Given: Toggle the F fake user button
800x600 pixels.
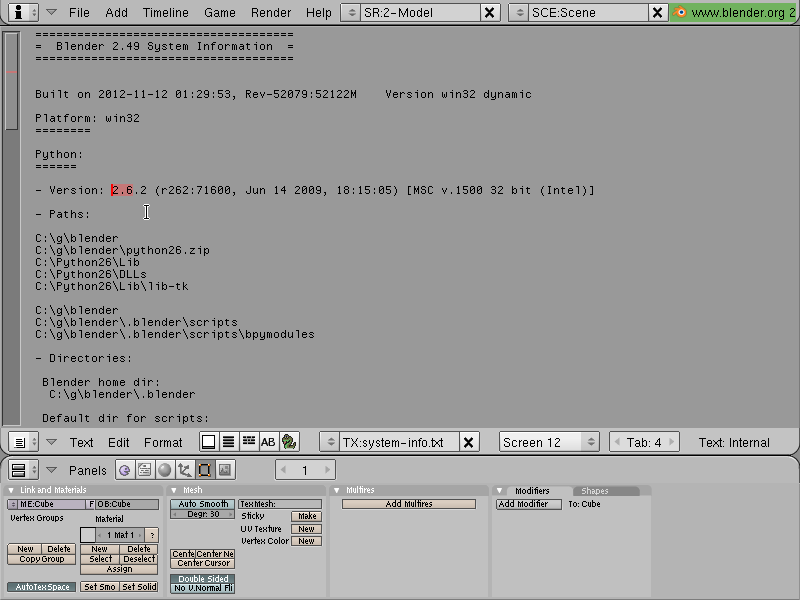Looking at the screenshot, I should 91,504.
